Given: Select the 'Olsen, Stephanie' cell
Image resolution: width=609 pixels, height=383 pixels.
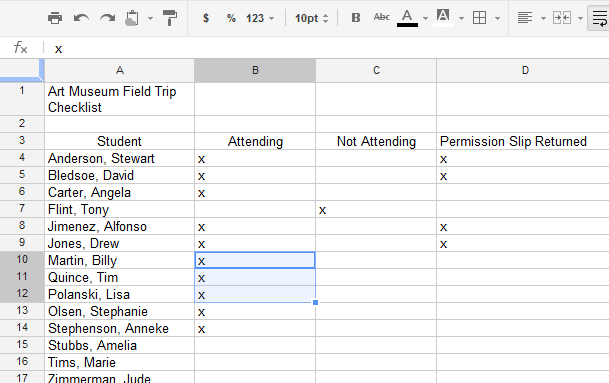Looking at the screenshot, I should (120, 311).
